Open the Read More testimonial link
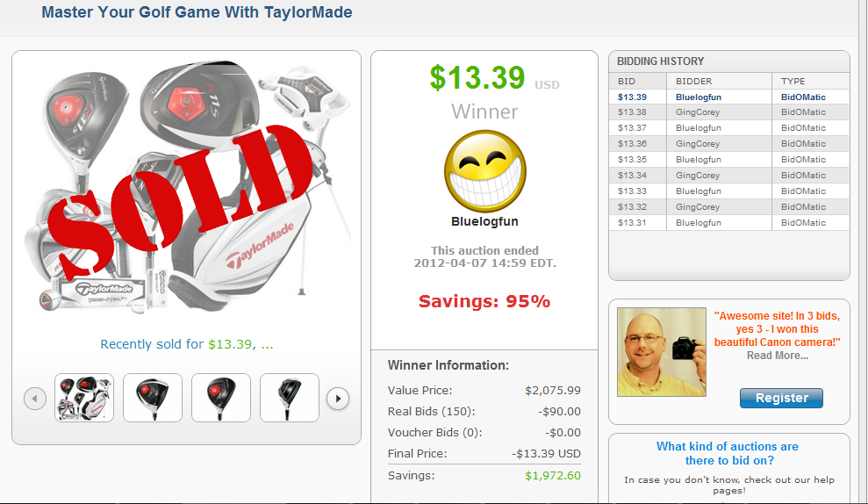This screenshot has height=504, width=868. click(x=777, y=356)
